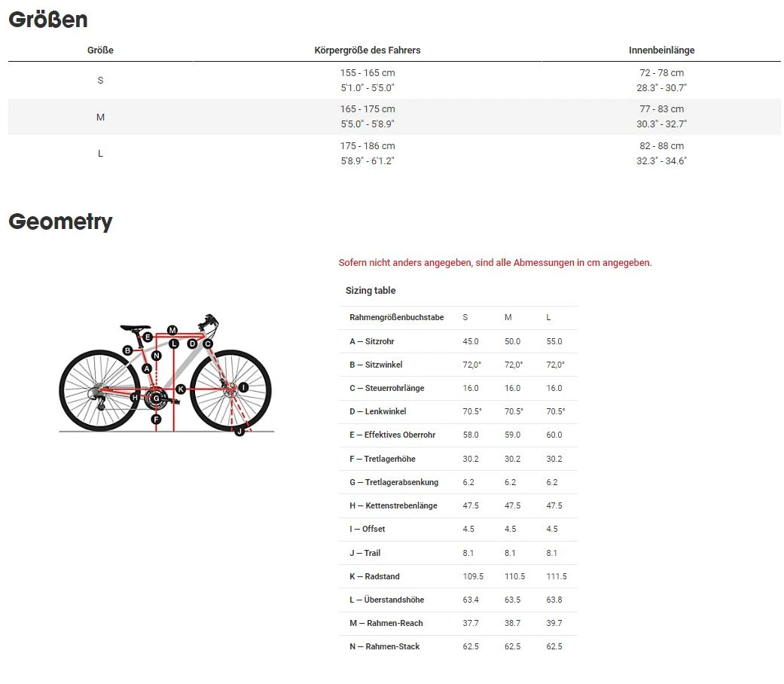Click the Rahmengrößenbuchstabe header in sizing table
Screen dimensions: 784x684
coord(396,318)
